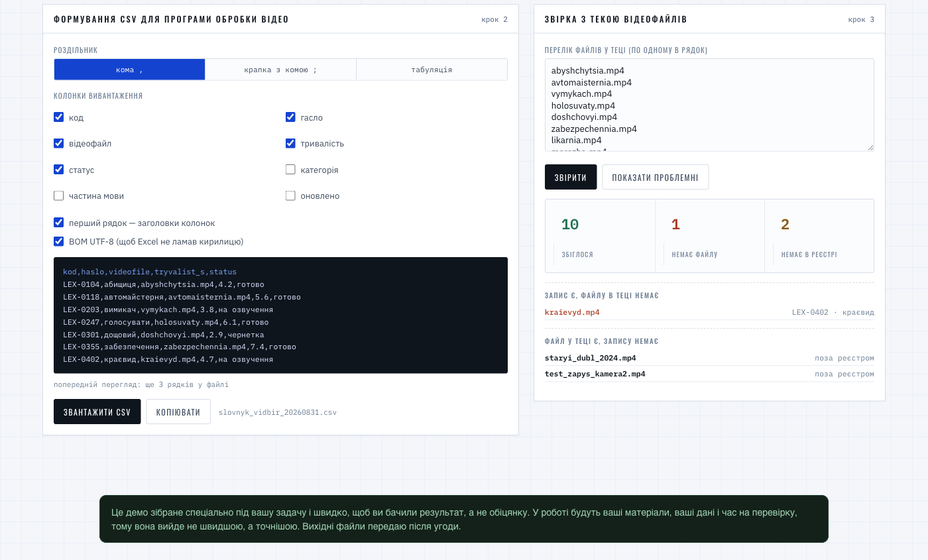Click the CSV row for LEX-0355
This screenshot has width=928, height=560.
click(x=180, y=347)
